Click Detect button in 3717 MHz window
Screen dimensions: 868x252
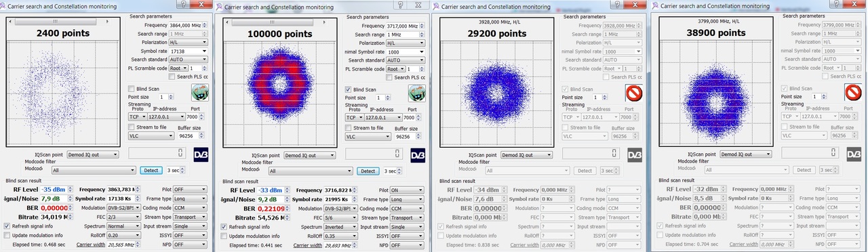click(368, 171)
